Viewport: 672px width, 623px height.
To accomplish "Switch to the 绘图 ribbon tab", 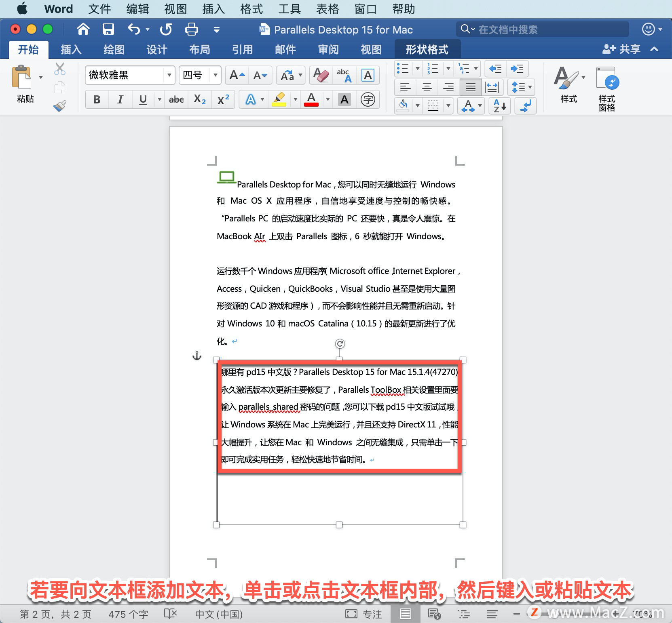I will click(x=114, y=50).
